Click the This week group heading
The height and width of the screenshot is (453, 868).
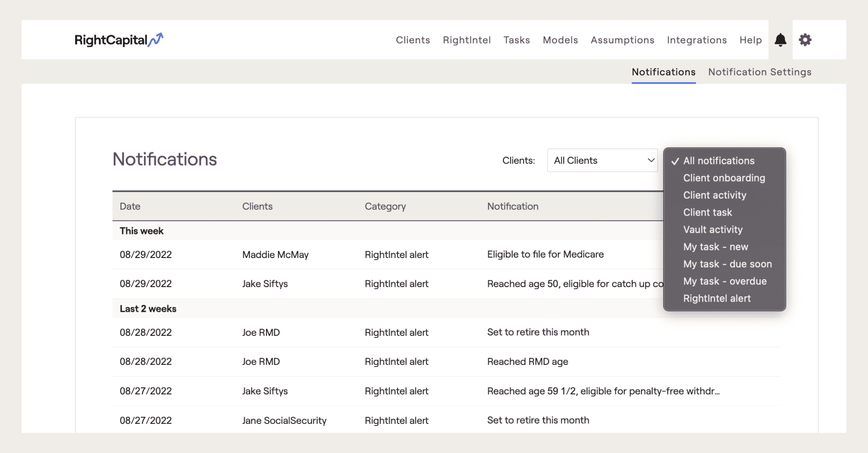pyautogui.click(x=142, y=231)
